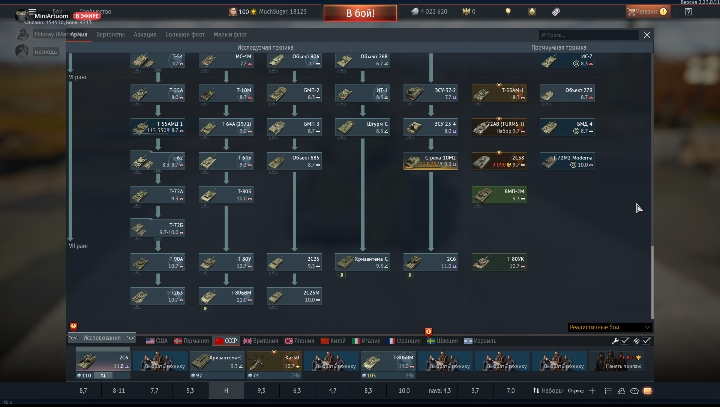Select the Т-80У tank card
Viewport: 720px width, 407px height.
(x=226, y=263)
